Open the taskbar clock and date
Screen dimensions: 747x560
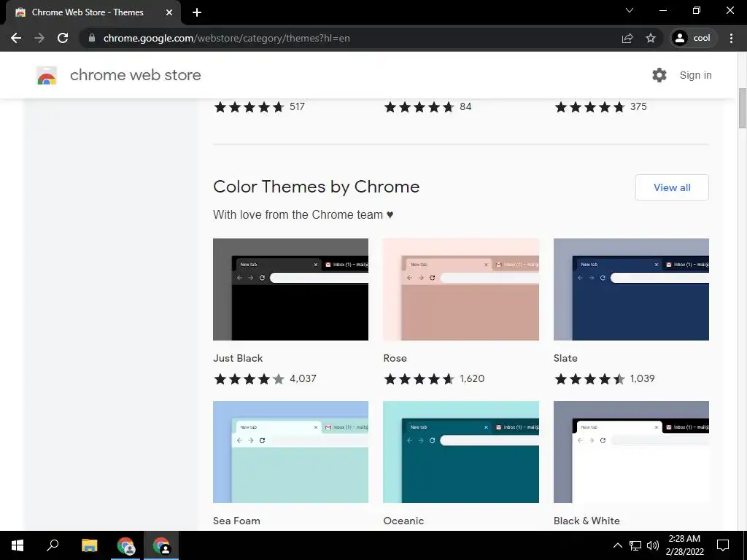point(684,545)
